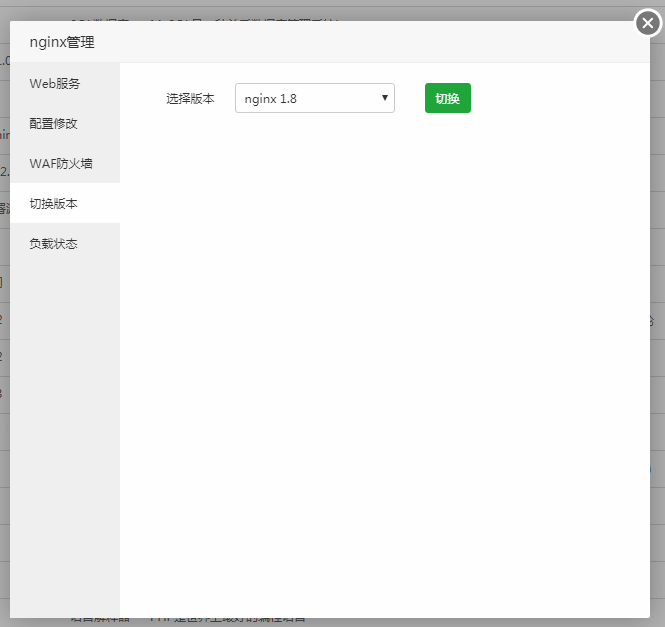This screenshot has width=665, height=627.
Task: Close the nginx管理 dialog with the X icon
Action: click(x=649, y=22)
